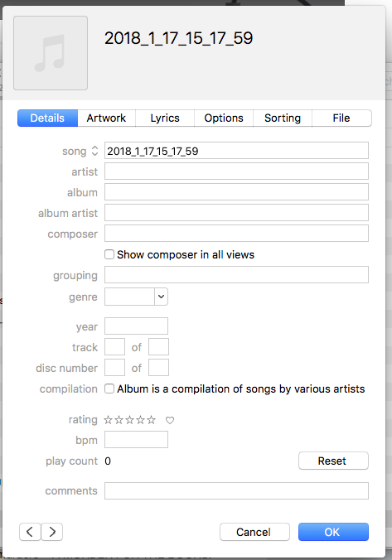This screenshot has height=560, width=392.
Task: Select the File tab
Action: click(x=341, y=118)
